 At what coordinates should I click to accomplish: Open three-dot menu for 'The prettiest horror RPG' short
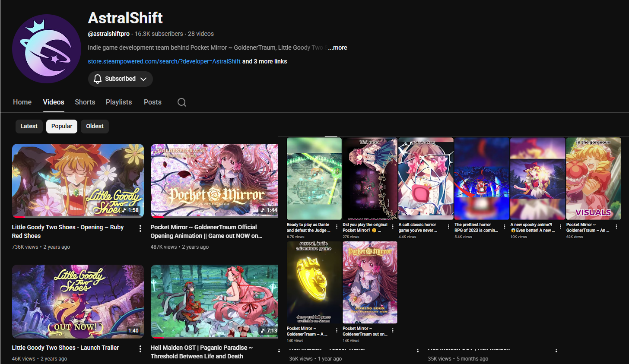(504, 227)
